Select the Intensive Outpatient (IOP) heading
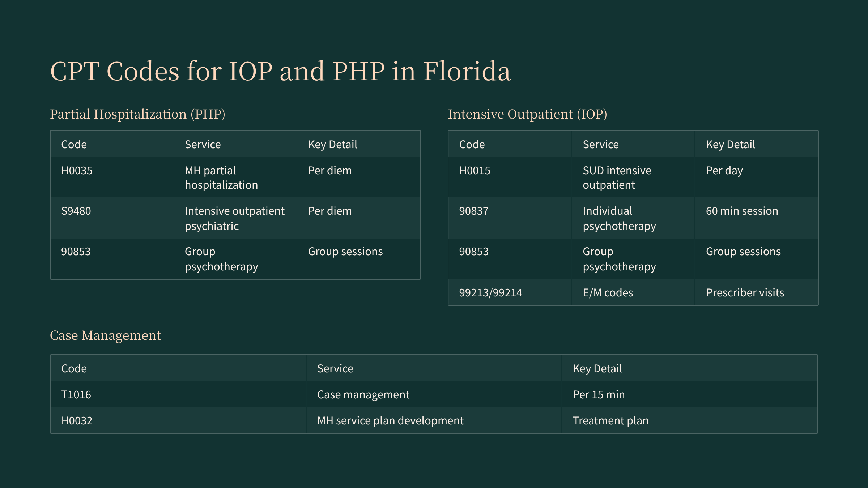868x488 pixels. coord(527,114)
